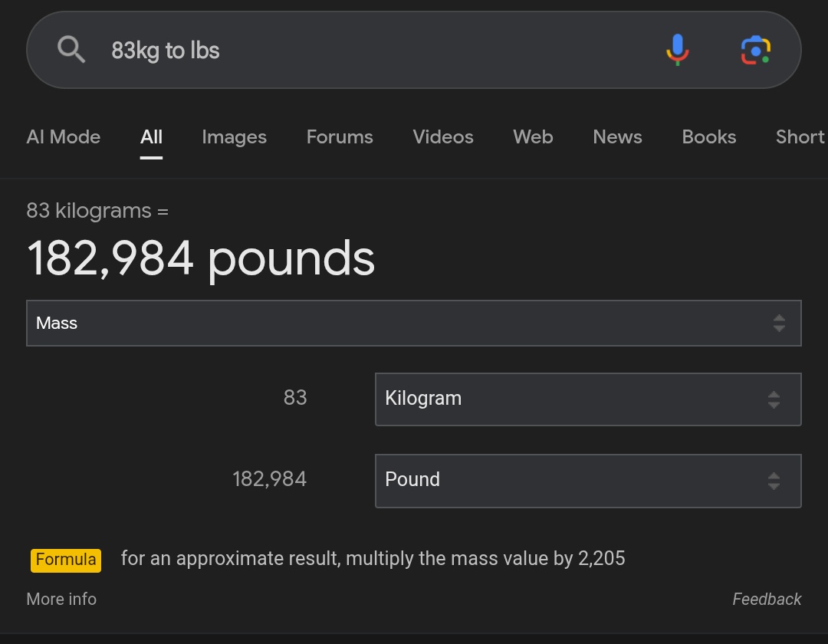Screen dimensions: 828x644
Task: Open the Books tab
Action: tap(708, 136)
